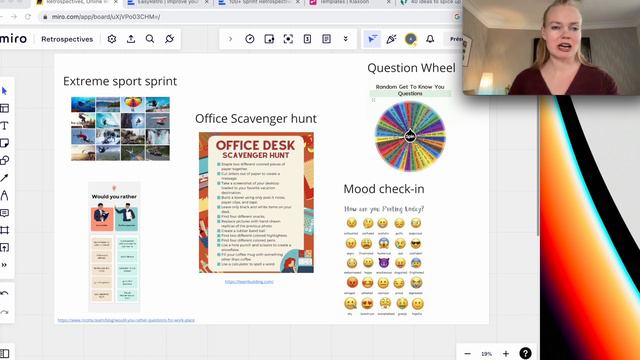
Task: Open the user avatar in the toolbar
Action: [x=411, y=39]
